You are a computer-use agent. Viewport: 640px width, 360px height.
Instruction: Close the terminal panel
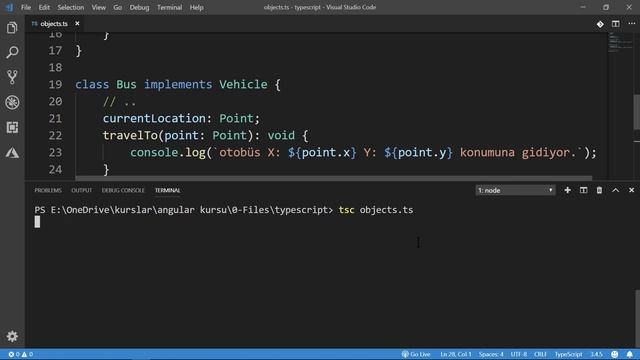point(631,190)
